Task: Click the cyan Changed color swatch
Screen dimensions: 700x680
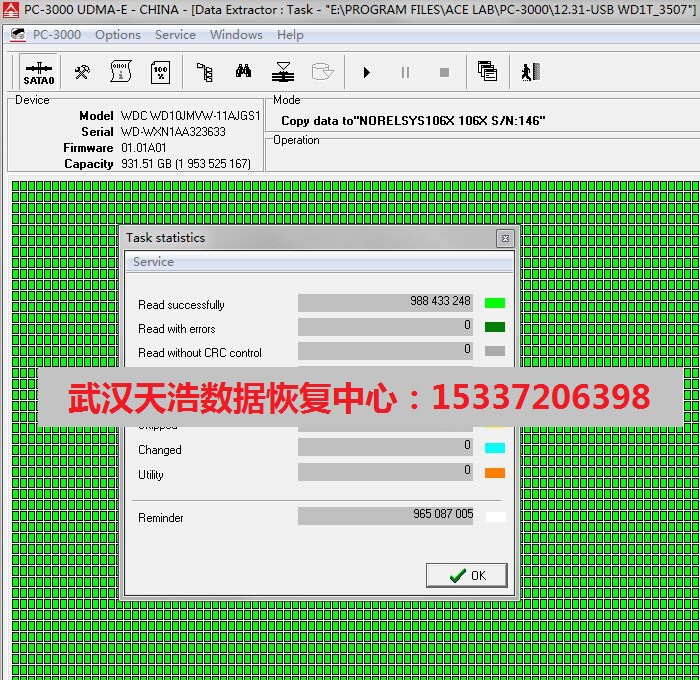Action: (x=494, y=448)
